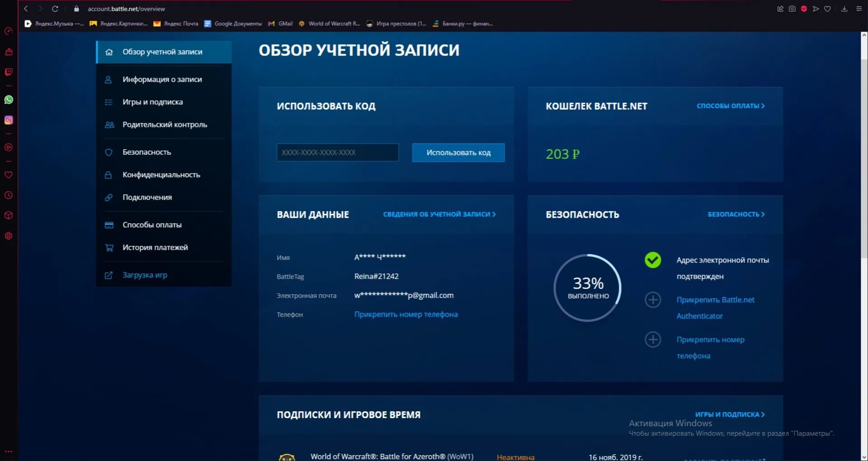The width and height of the screenshot is (868, 461).
Task: Open bookmarks heart icon in browser sidebar
Action: point(9,175)
